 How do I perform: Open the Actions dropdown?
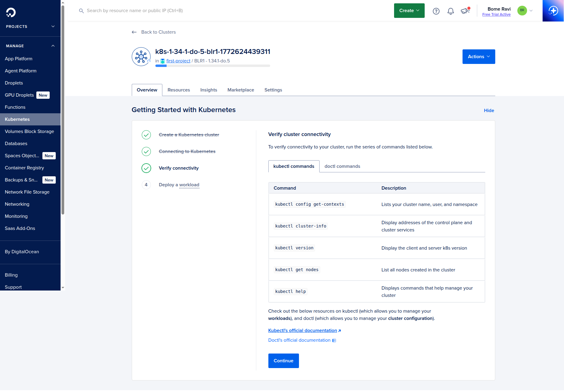pyautogui.click(x=479, y=57)
